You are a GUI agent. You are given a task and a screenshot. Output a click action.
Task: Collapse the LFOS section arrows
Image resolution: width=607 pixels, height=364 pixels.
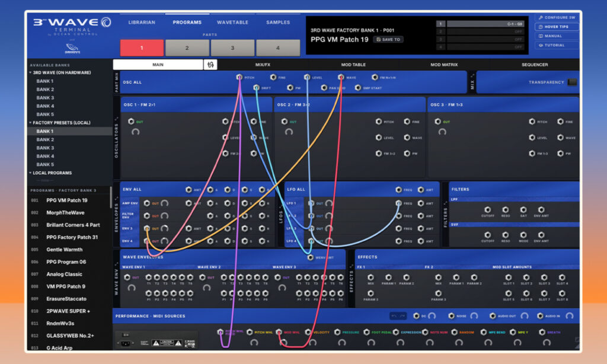coord(281,207)
